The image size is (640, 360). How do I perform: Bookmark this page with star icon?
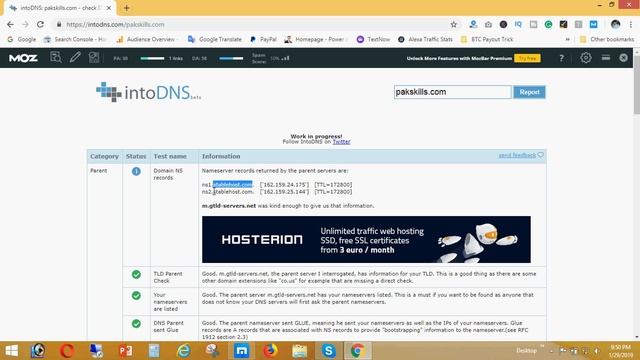click(453, 24)
